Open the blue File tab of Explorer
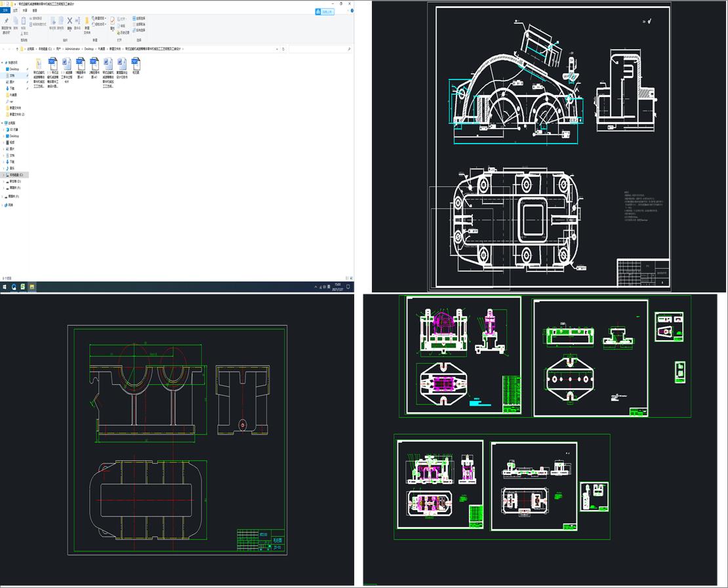 5,10
